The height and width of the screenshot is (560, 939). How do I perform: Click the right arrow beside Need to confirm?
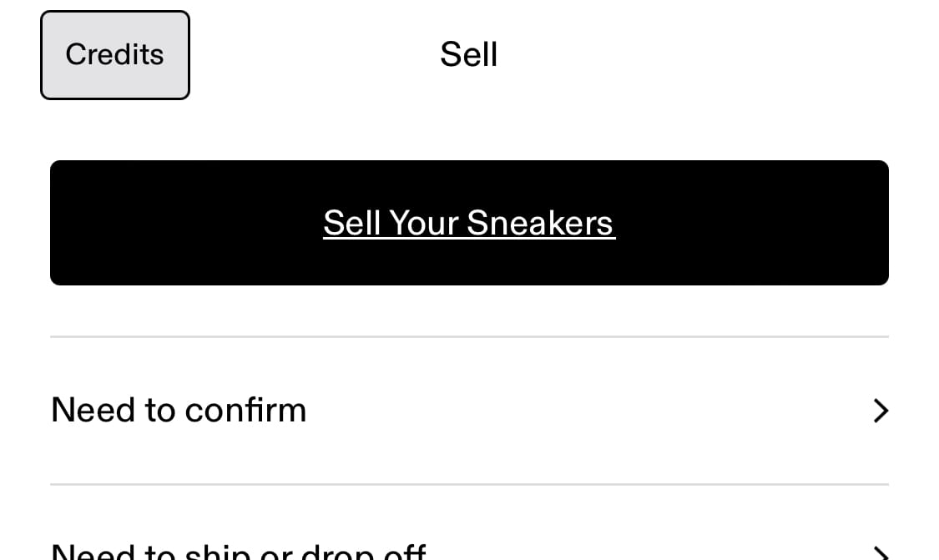(880, 411)
